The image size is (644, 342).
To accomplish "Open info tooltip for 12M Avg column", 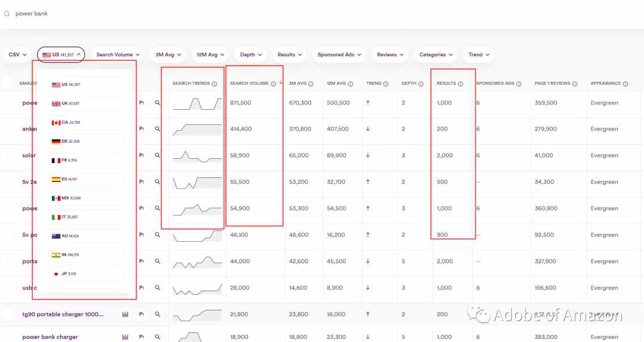I will tap(351, 84).
